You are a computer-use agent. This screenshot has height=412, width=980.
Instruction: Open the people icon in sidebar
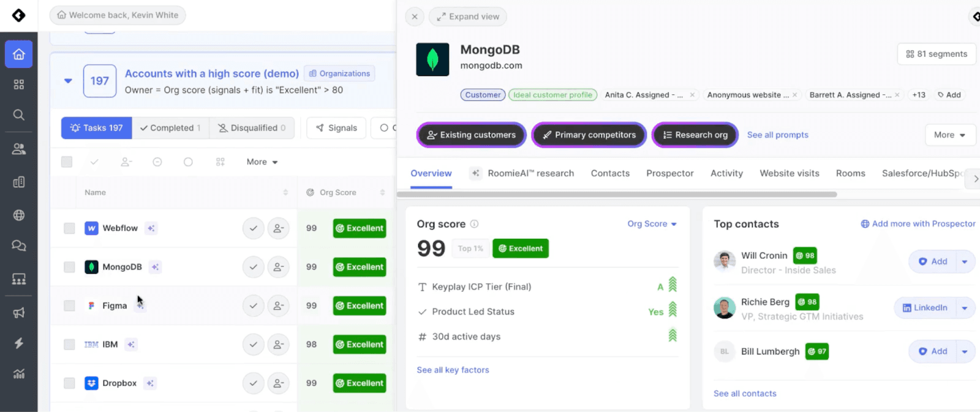(19, 149)
